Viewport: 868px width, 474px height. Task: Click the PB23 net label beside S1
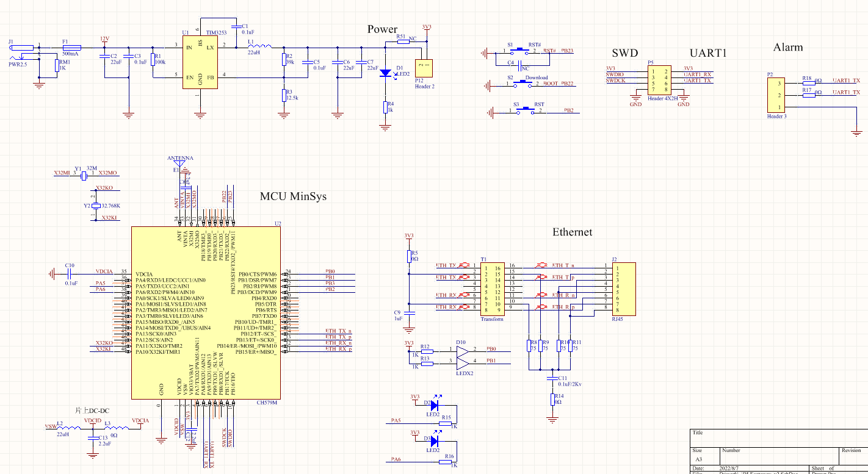pyautogui.click(x=567, y=51)
